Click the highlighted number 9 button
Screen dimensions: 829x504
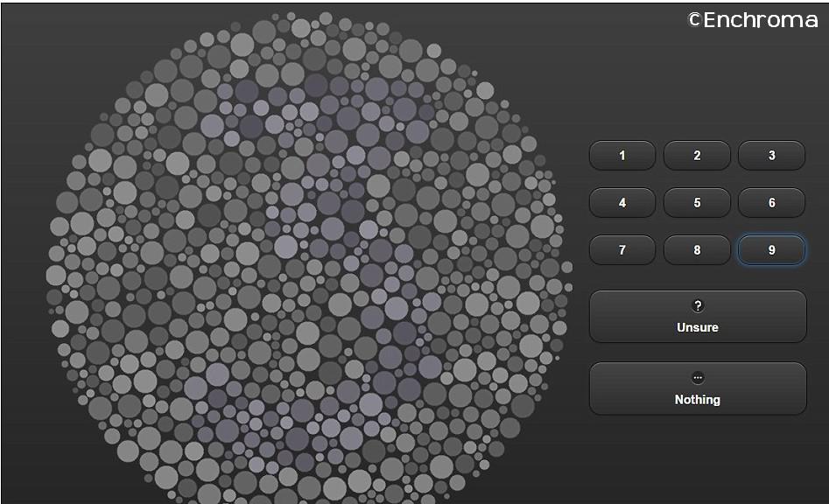tap(771, 250)
